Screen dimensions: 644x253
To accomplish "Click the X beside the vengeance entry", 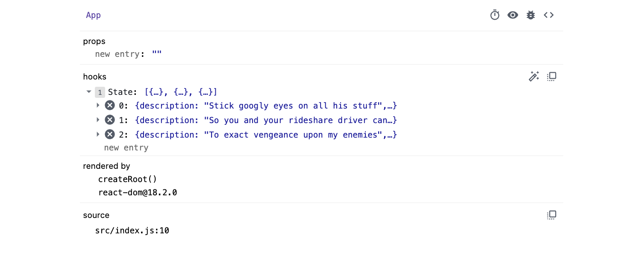I will tap(110, 135).
